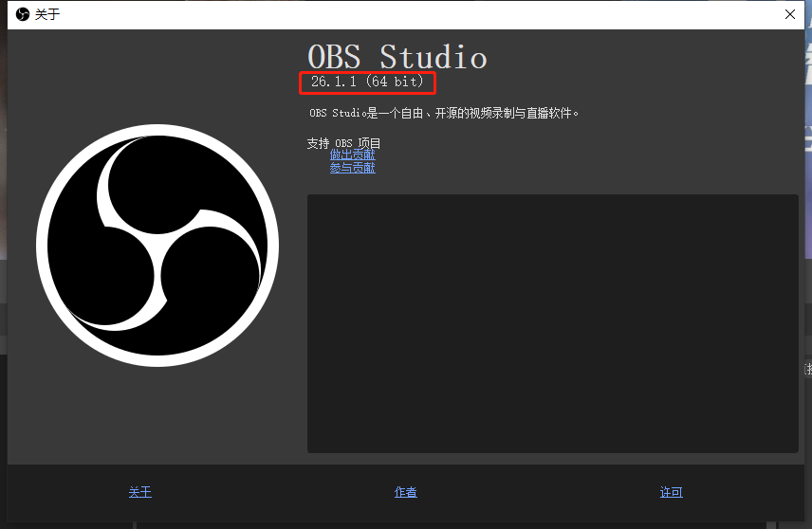Switch to the 关于 tab link
This screenshot has height=529, width=812.
[139, 492]
